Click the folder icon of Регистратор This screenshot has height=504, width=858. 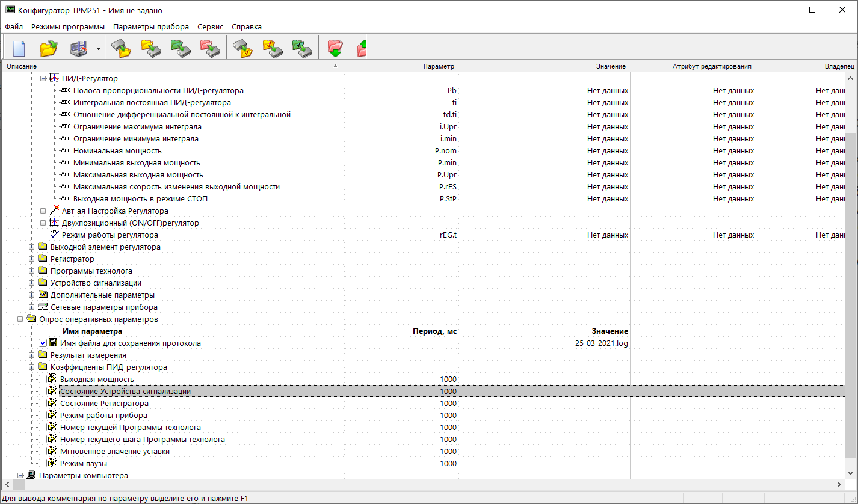tap(43, 259)
